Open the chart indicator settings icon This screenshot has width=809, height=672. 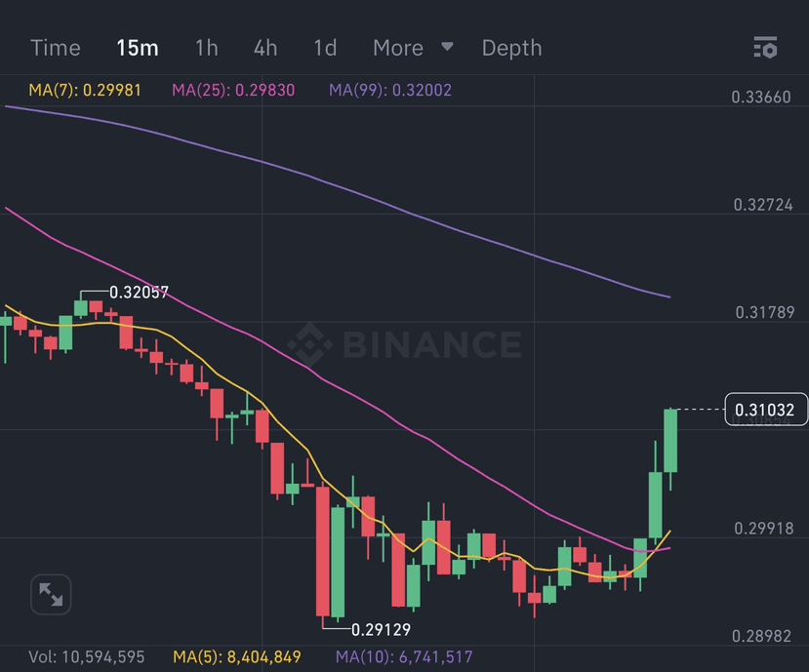[x=766, y=48]
